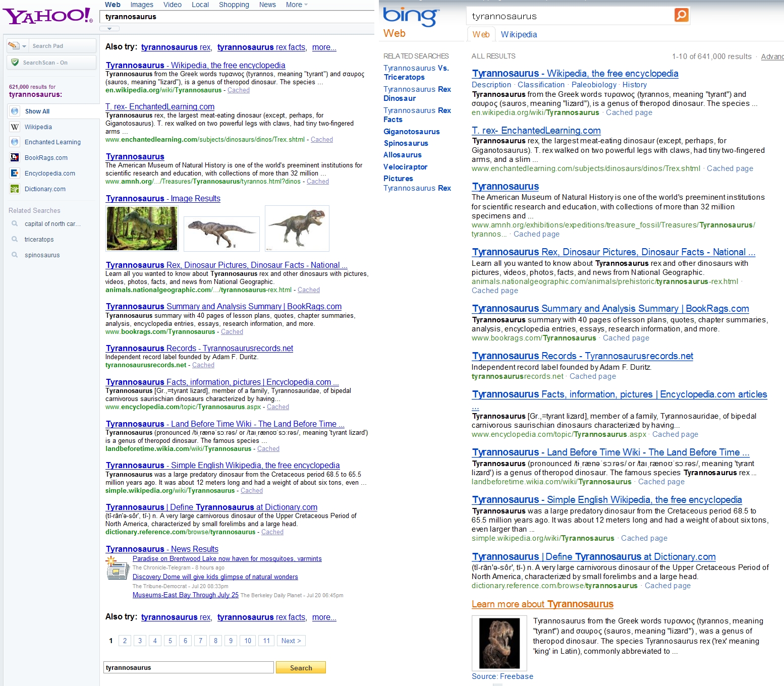Click Spinosaurus in Bing related searches
784x686 pixels.
coord(406,143)
